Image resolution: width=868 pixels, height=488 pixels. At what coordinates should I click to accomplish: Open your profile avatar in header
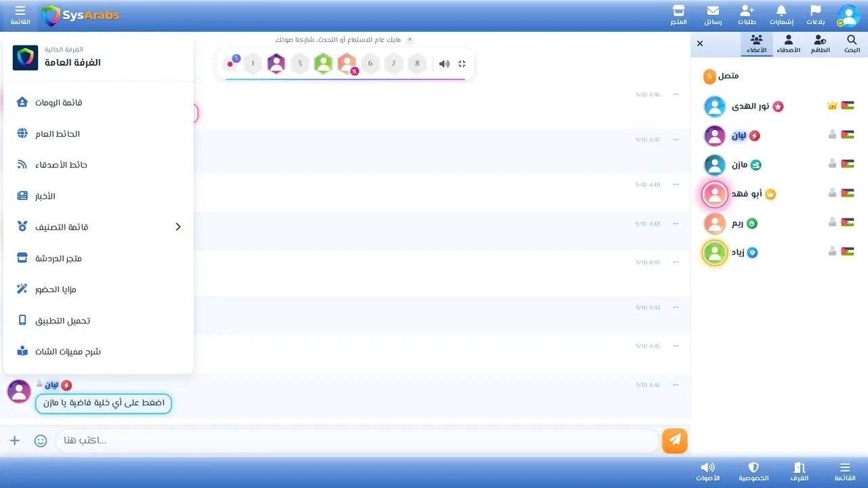(x=848, y=16)
